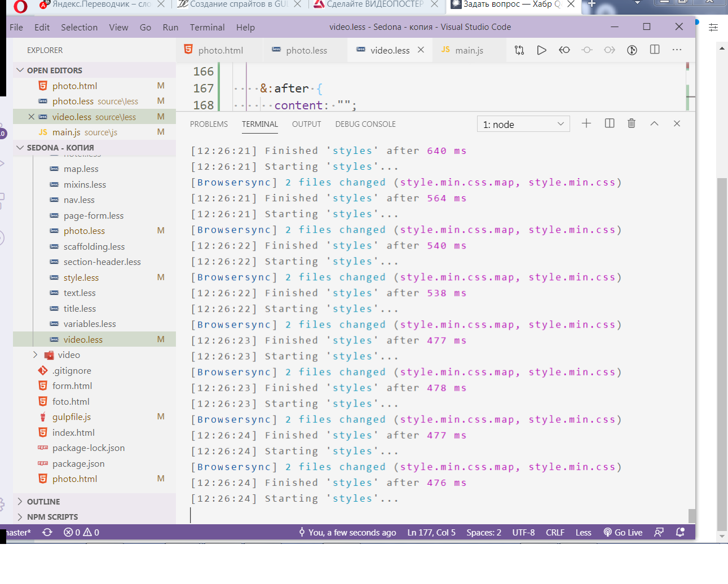Switch to the main.js editor tab

click(x=469, y=50)
